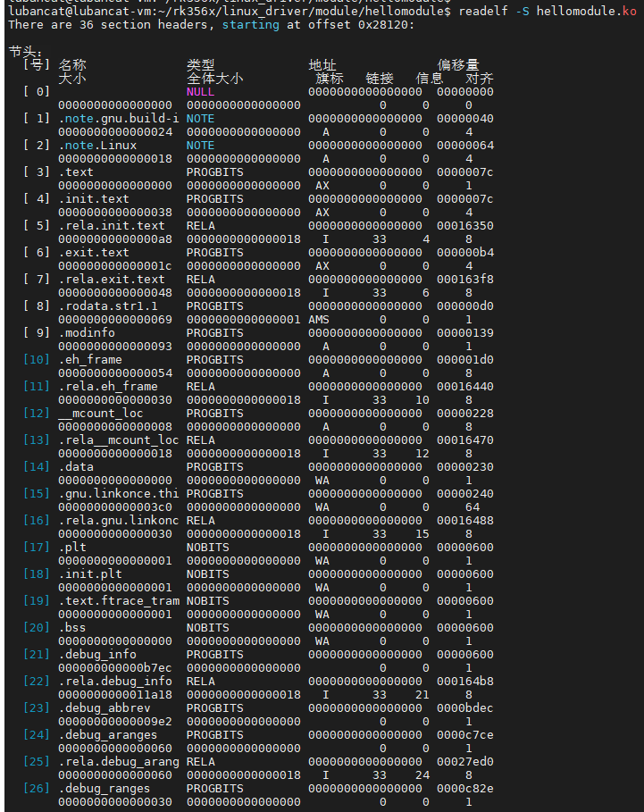
Task: Click the .text.ftrace_tram section name
Action: (x=119, y=600)
